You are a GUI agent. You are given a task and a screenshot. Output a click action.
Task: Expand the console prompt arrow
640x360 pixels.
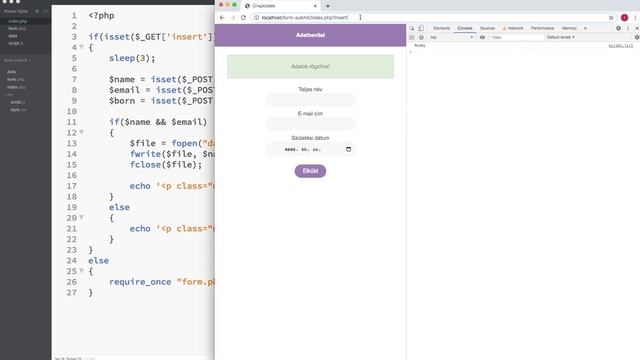pos(411,51)
